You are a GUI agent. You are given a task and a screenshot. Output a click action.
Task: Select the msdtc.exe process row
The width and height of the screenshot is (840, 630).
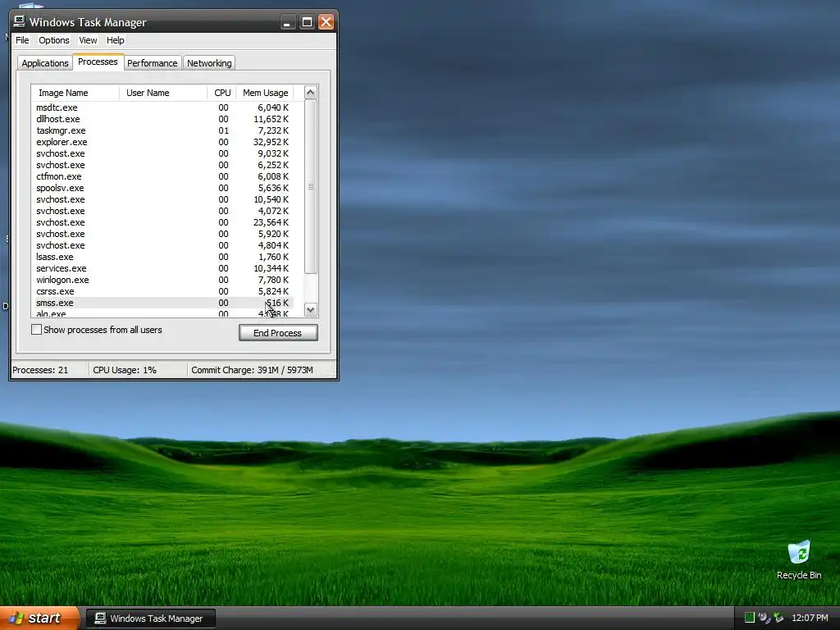coord(162,107)
